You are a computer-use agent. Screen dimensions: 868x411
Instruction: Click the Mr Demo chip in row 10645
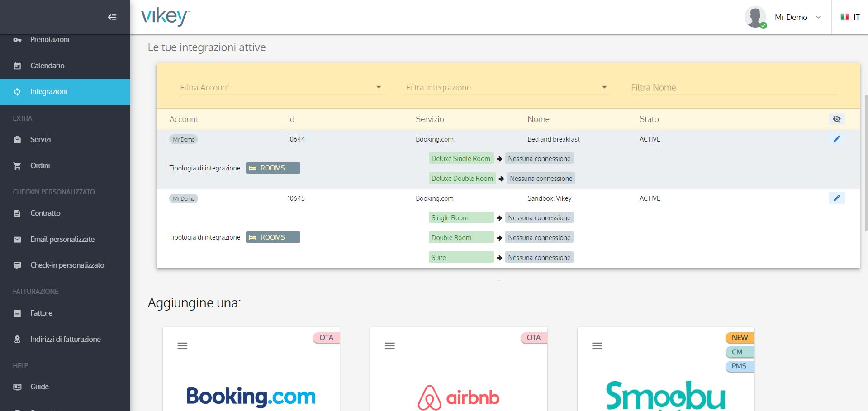[x=184, y=198]
